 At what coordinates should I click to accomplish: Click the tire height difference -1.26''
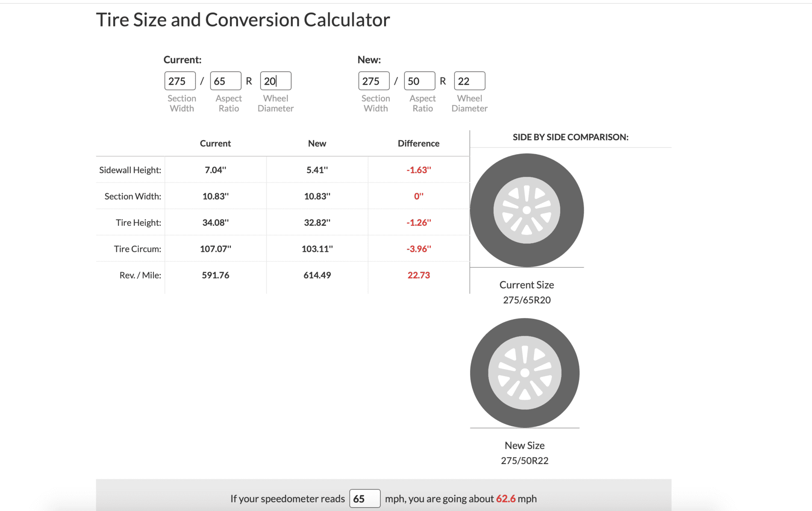(419, 222)
